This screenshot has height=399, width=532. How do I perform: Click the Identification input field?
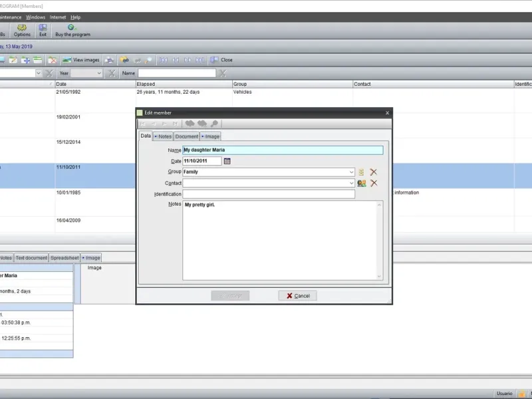269,194
